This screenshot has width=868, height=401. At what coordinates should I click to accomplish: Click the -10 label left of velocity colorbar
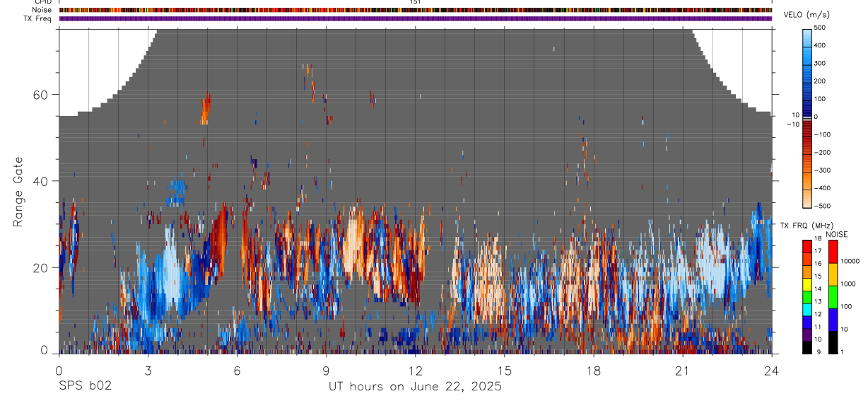(793, 124)
